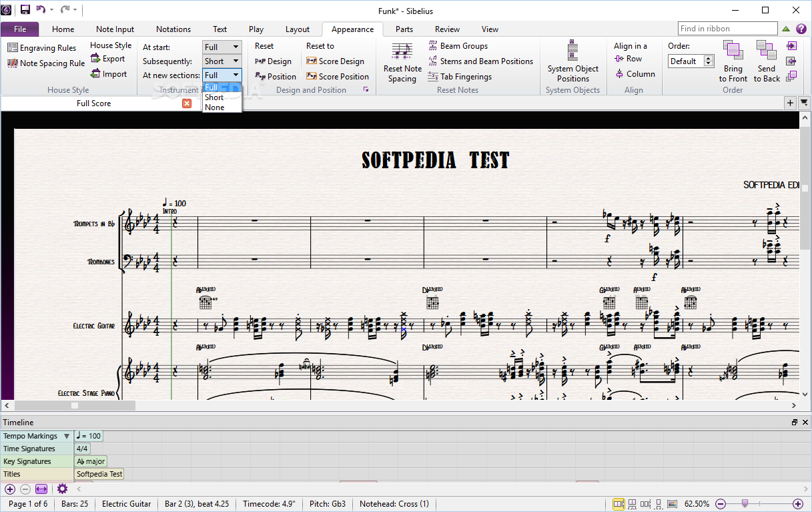Select Full in the dropdown list

[x=222, y=87]
